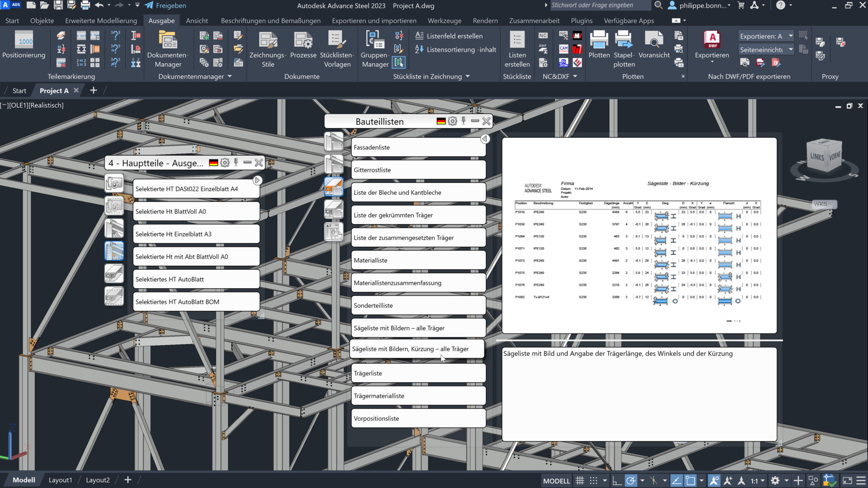Open Zeichnungs-Stile drawing styles

[268, 49]
